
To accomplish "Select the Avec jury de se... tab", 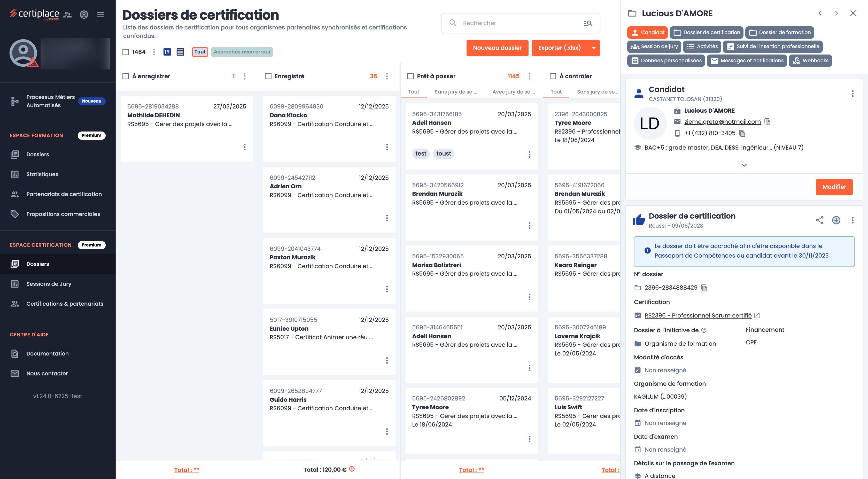I will (514, 92).
